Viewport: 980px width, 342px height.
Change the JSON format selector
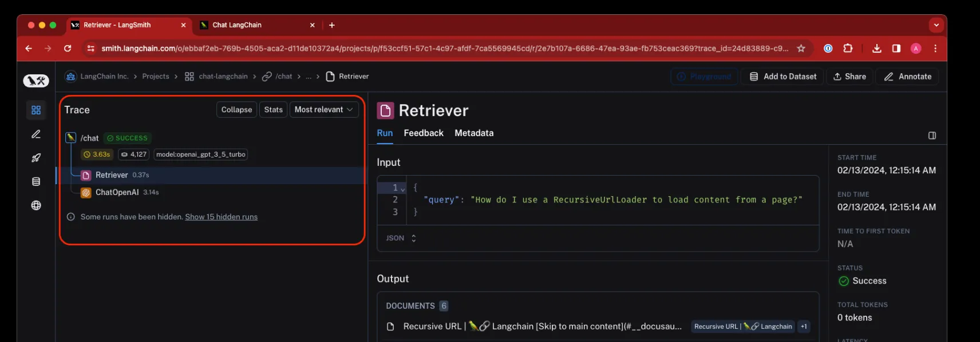click(401, 238)
